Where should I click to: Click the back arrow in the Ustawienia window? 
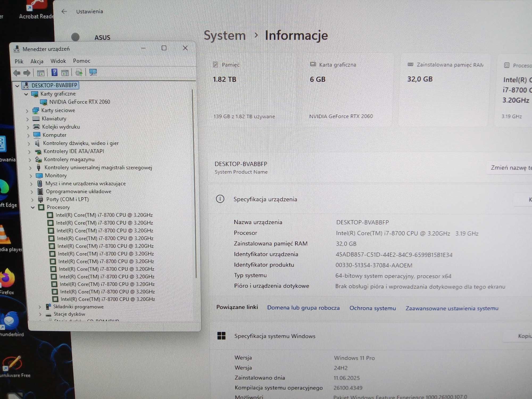(64, 11)
